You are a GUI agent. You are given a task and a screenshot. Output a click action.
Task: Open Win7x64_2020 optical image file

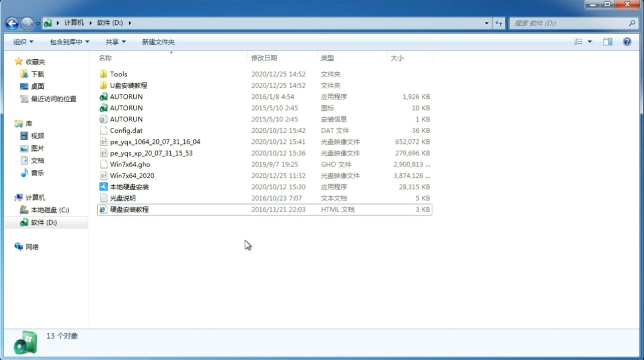pos(132,176)
